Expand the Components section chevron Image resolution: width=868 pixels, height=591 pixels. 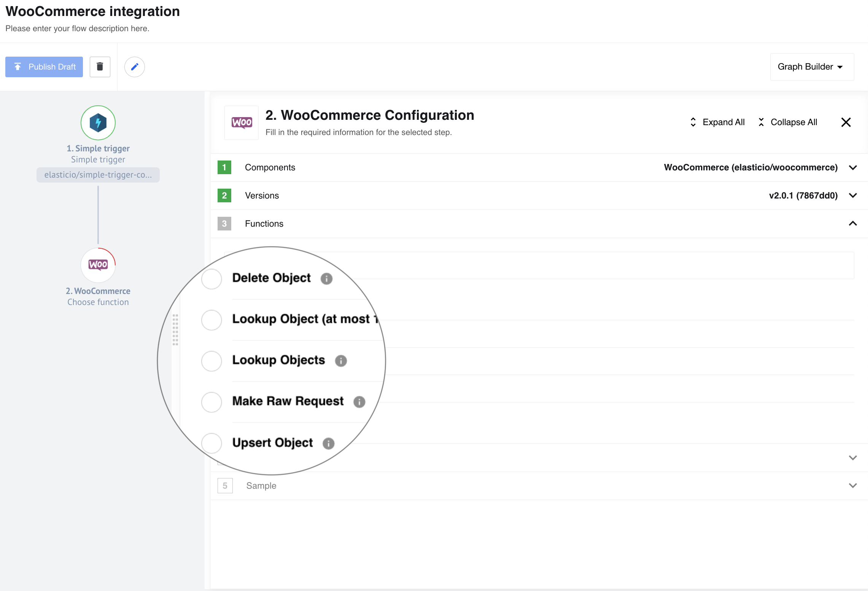click(x=853, y=167)
